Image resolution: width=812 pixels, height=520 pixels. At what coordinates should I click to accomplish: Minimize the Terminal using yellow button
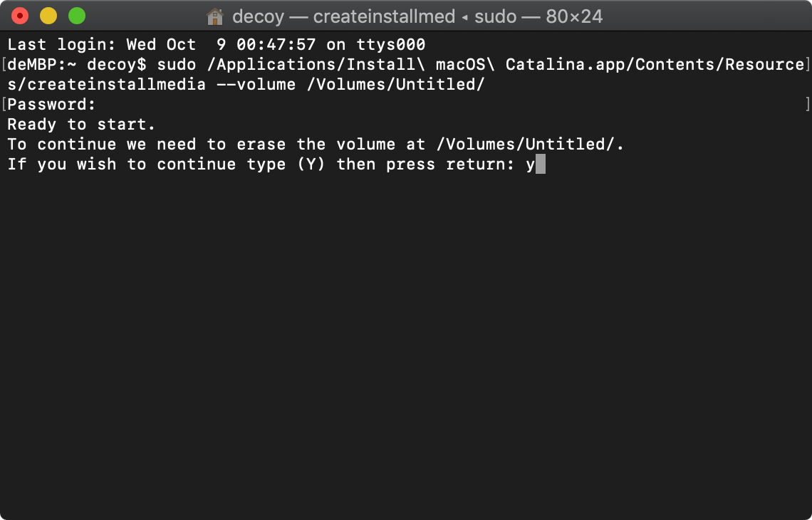(x=48, y=16)
